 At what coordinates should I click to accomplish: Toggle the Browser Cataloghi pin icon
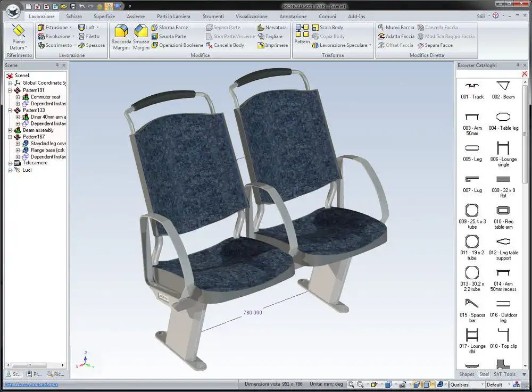(x=518, y=65)
